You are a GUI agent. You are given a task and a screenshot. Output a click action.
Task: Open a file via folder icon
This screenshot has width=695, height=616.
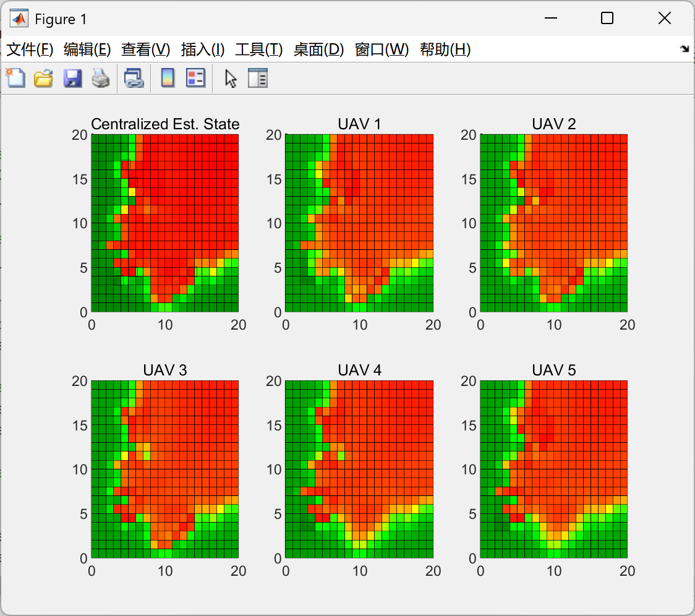click(43, 79)
